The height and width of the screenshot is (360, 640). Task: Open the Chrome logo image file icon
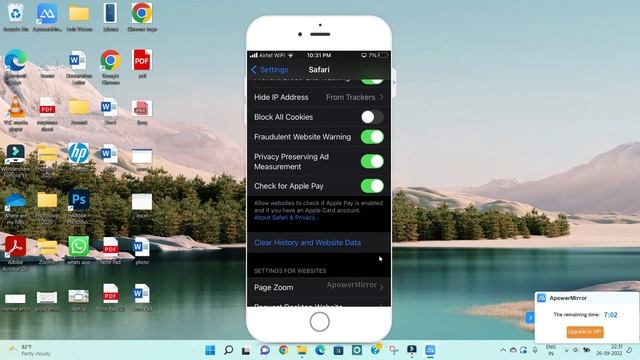[x=142, y=16]
